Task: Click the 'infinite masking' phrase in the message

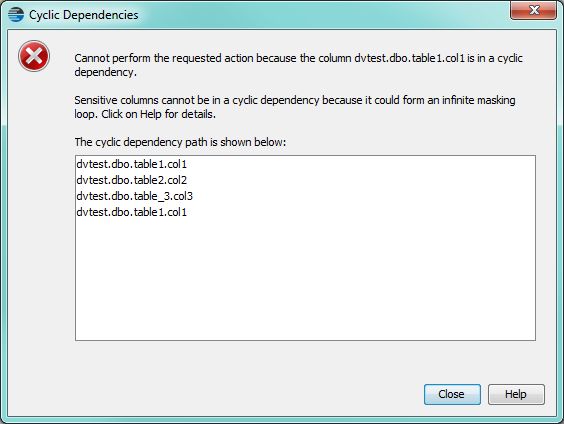Action: pos(479,100)
